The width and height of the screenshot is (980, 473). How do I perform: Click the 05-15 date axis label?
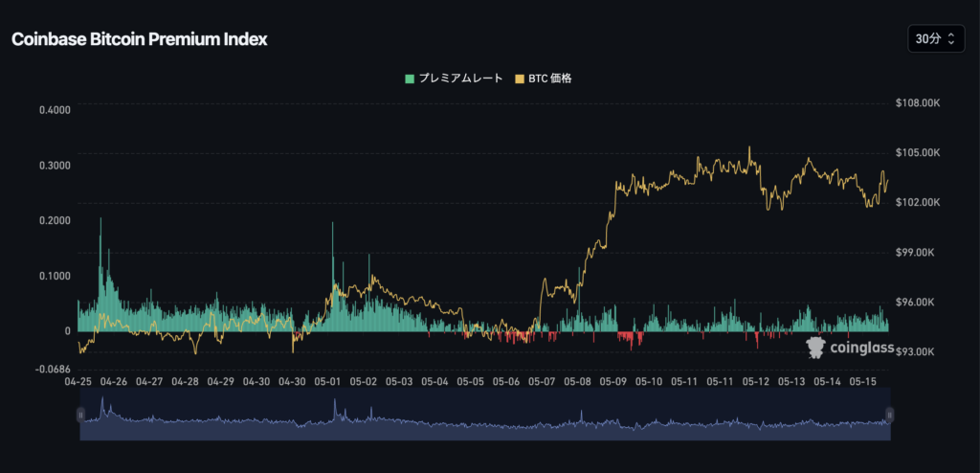pyautogui.click(x=864, y=381)
